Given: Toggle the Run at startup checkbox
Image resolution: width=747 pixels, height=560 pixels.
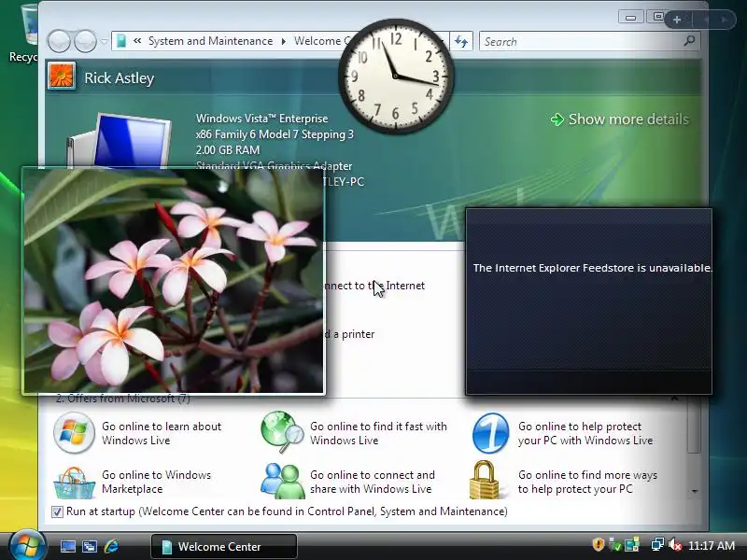Looking at the screenshot, I should point(57,511).
